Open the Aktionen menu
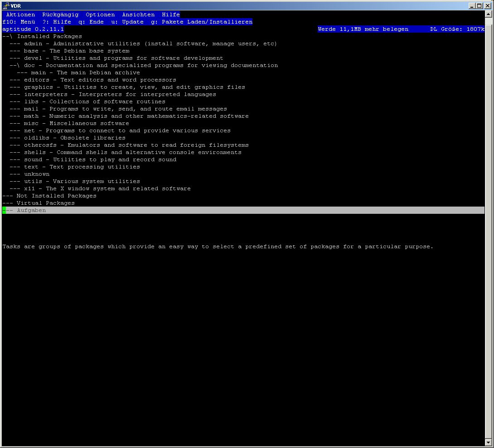Viewport: 494px width, 448px height. (20, 14)
